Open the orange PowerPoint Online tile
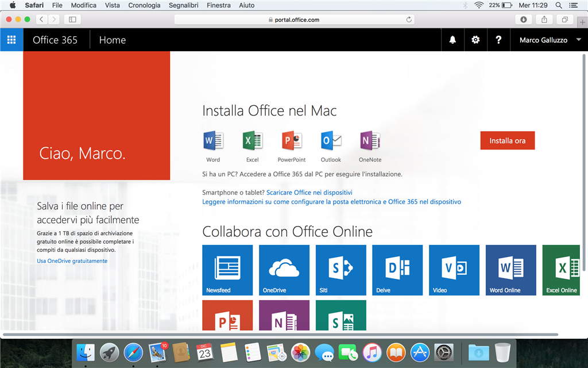Screen dimensions: 588x368 (227, 316)
